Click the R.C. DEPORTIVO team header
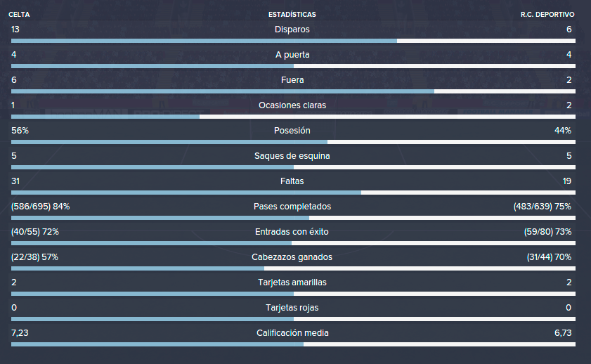 [547, 14]
